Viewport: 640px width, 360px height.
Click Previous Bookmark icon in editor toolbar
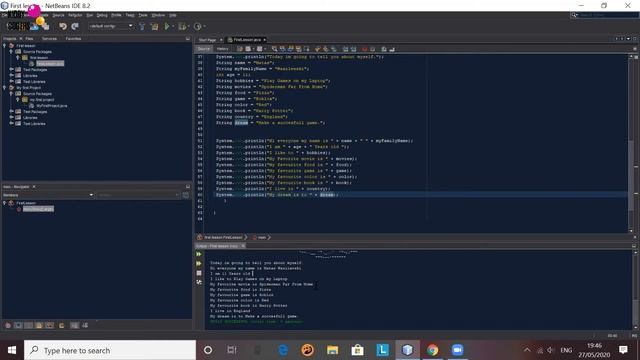318,49
